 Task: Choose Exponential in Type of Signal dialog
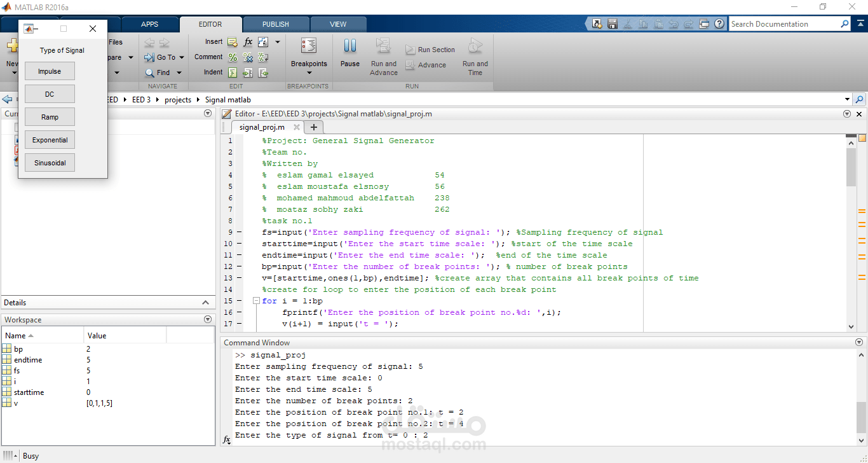pyautogui.click(x=50, y=140)
